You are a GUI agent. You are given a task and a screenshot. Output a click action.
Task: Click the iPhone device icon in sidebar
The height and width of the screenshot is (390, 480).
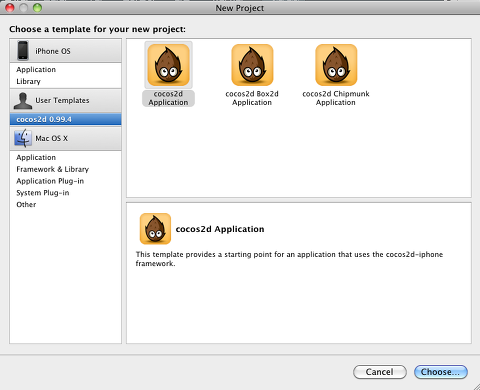tap(23, 51)
